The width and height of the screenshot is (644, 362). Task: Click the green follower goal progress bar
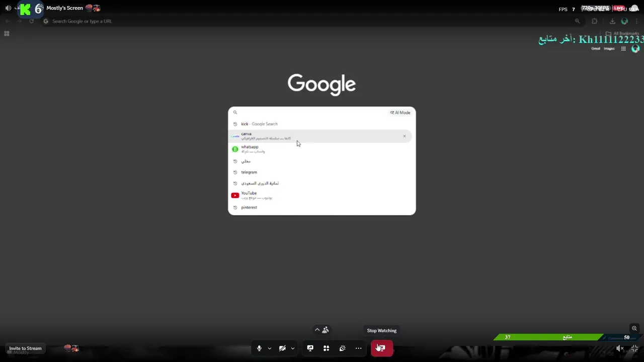coord(548,337)
